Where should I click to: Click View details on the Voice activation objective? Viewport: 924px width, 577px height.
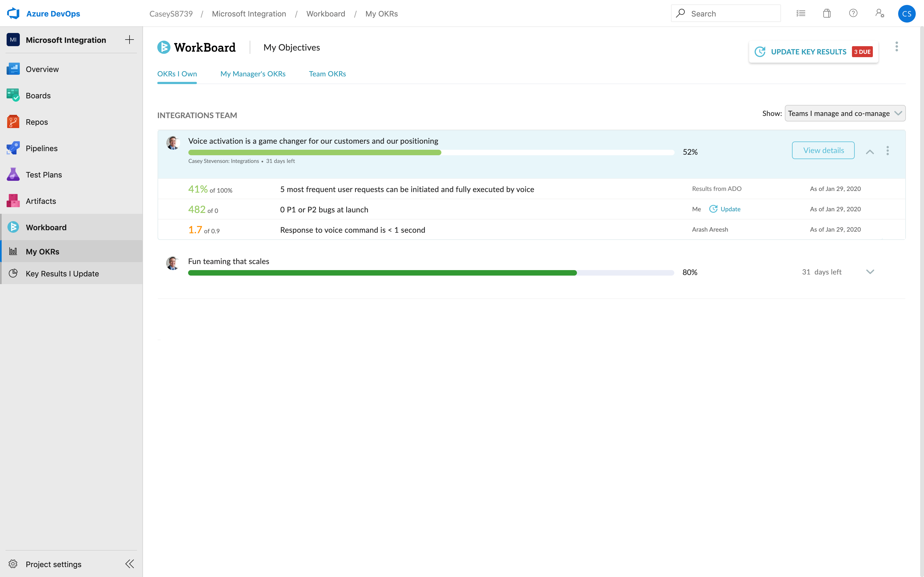click(823, 150)
